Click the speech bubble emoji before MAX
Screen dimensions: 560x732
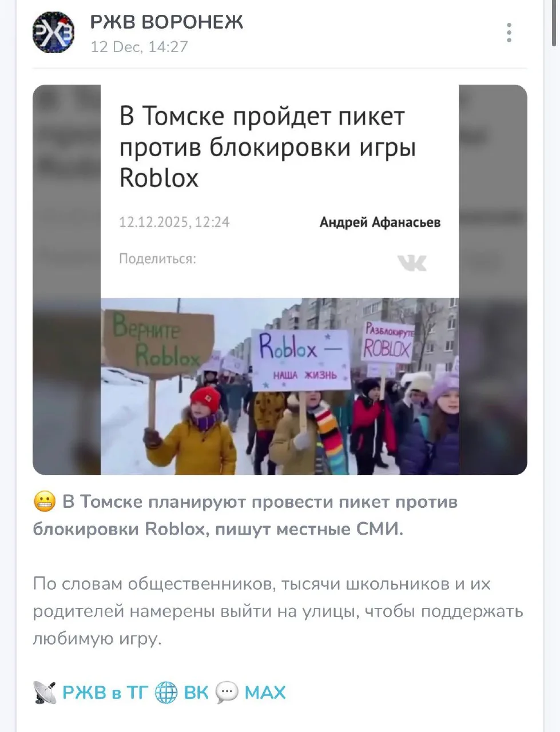click(227, 693)
